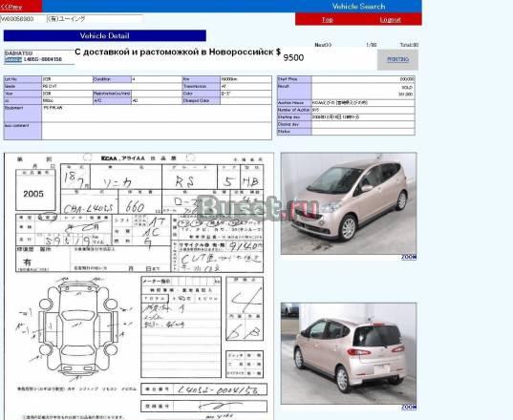The height and width of the screenshot is (420, 513).
Task: Select chassis number L405S-0004156
Action: pyautogui.click(x=43, y=59)
